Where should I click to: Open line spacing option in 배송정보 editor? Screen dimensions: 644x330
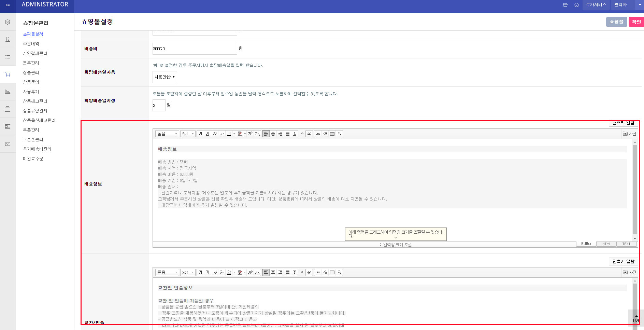(295, 134)
